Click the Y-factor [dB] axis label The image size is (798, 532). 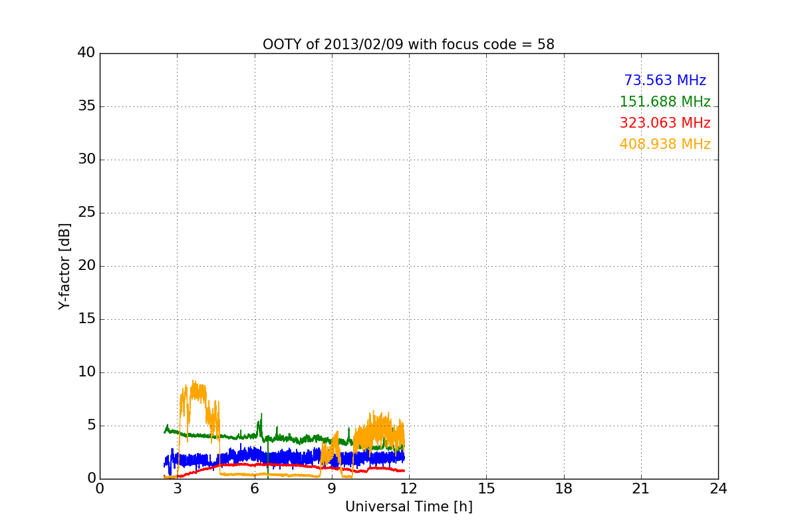point(65,266)
